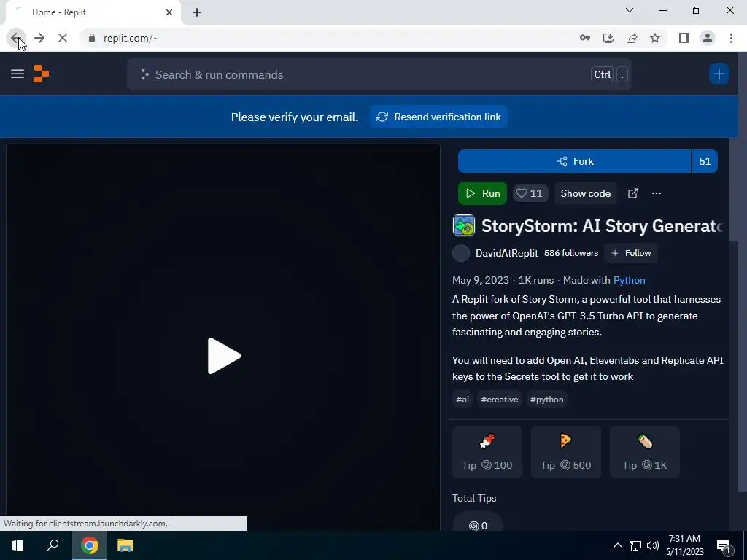Open DavidAtReplit's avatar
Viewport: 747px width, 560px height.
[x=461, y=253]
